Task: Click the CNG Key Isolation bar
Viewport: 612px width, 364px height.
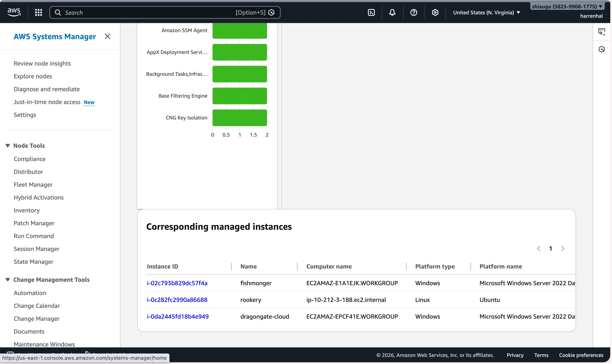Action: tap(240, 118)
